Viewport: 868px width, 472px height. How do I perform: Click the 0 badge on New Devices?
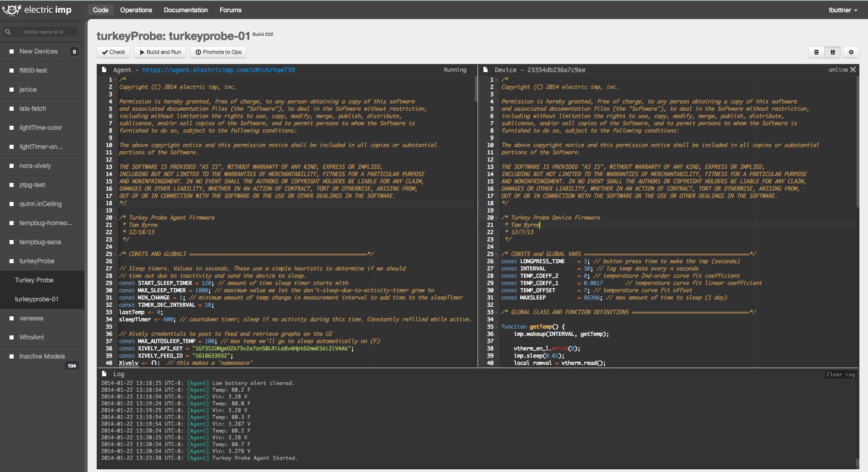(74, 52)
